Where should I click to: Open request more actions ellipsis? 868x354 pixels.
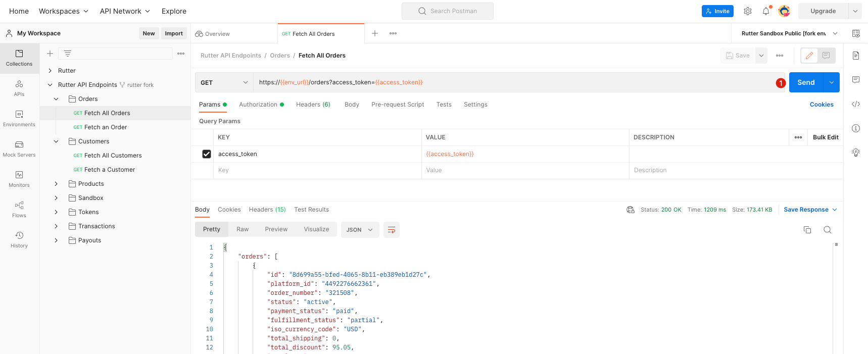[x=780, y=56]
